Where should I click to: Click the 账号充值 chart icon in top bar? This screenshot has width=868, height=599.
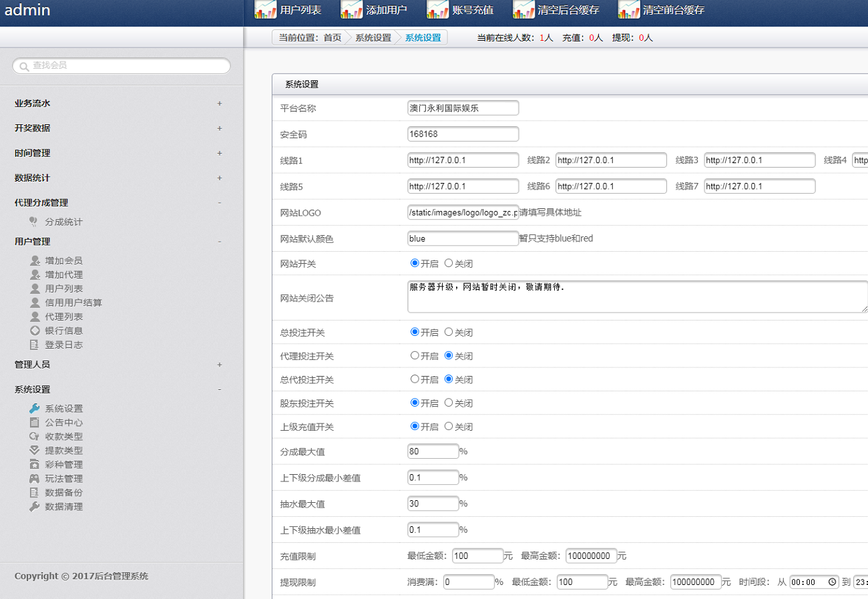(x=437, y=9)
